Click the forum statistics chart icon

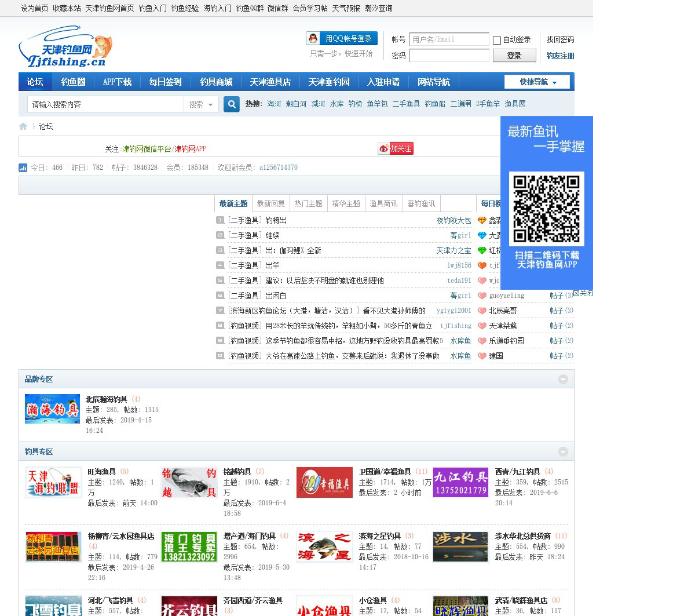point(23,167)
